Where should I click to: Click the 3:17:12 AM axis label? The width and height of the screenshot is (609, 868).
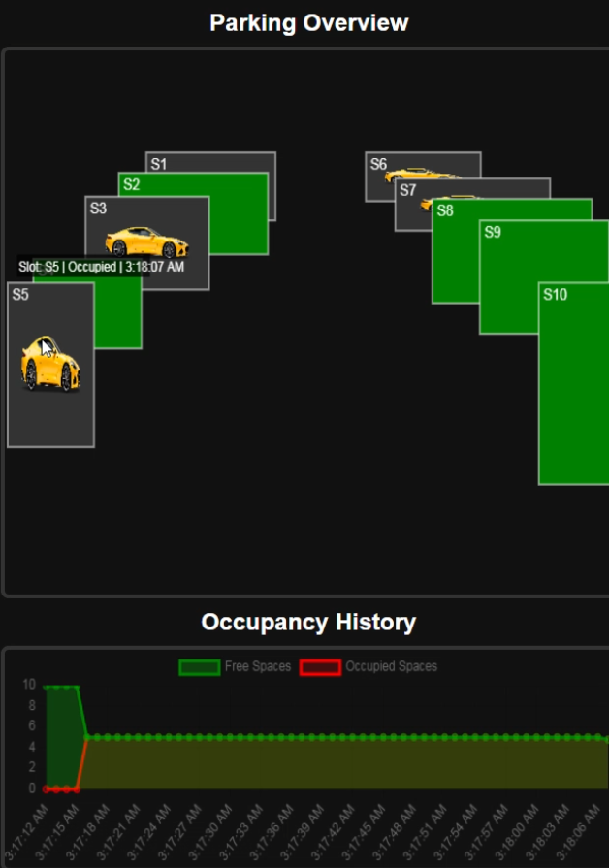point(28,832)
